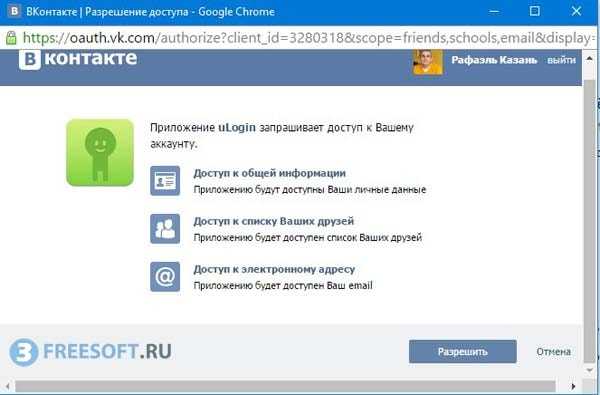Close the Chrome authorization window
The height and width of the screenshot is (395, 600).
tap(576, 11)
